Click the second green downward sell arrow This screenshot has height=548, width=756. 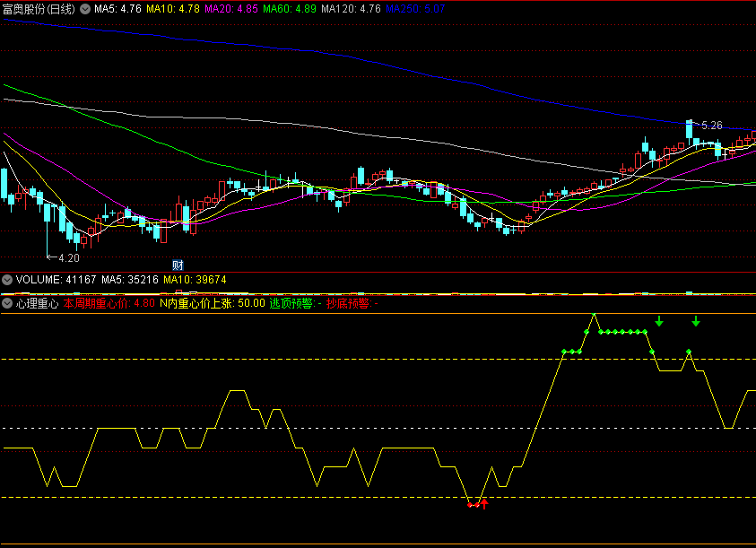(696, 321)
